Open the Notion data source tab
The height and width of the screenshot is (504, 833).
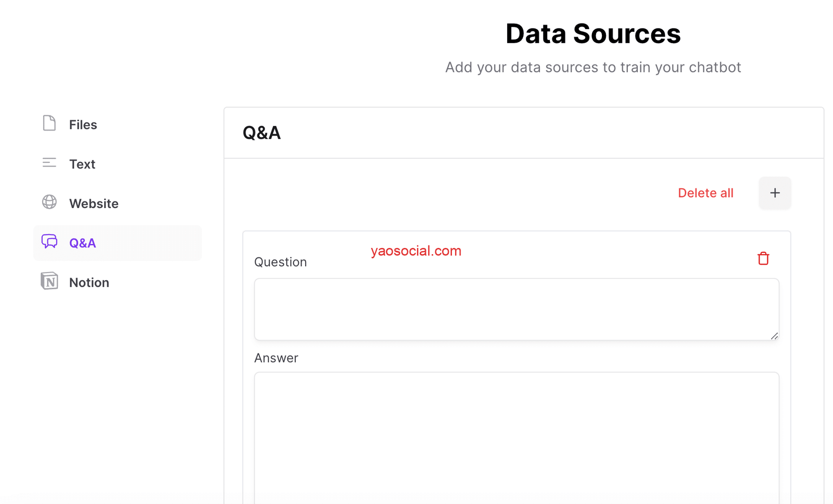(89, 283)
